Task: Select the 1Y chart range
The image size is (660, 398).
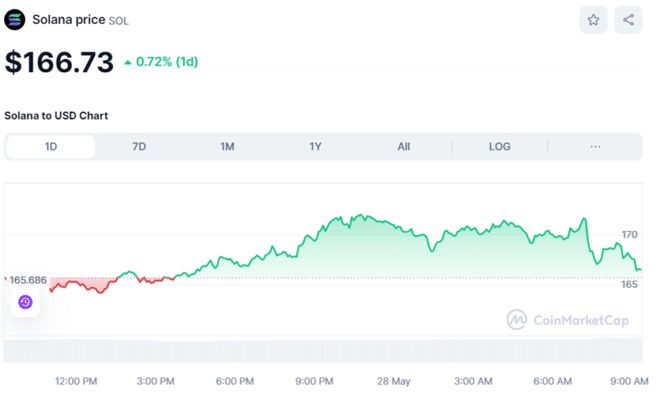Action: tap(315, 147)
